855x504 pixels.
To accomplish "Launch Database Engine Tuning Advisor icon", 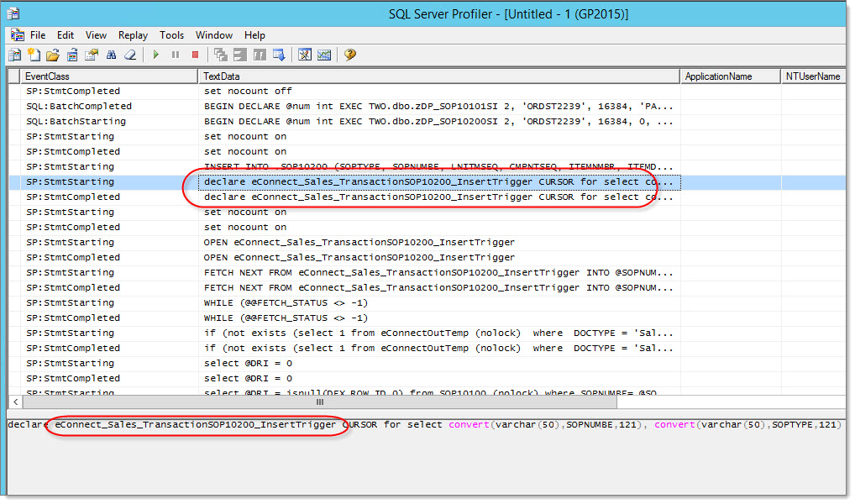I will click(x=305, y=55).
